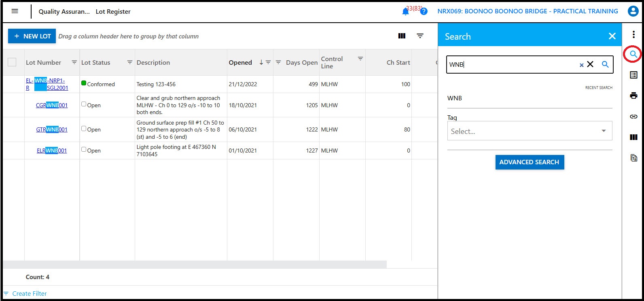The image size is (644, 301).
Task: Click the NEW LOT button
Action: pos(32,36)
